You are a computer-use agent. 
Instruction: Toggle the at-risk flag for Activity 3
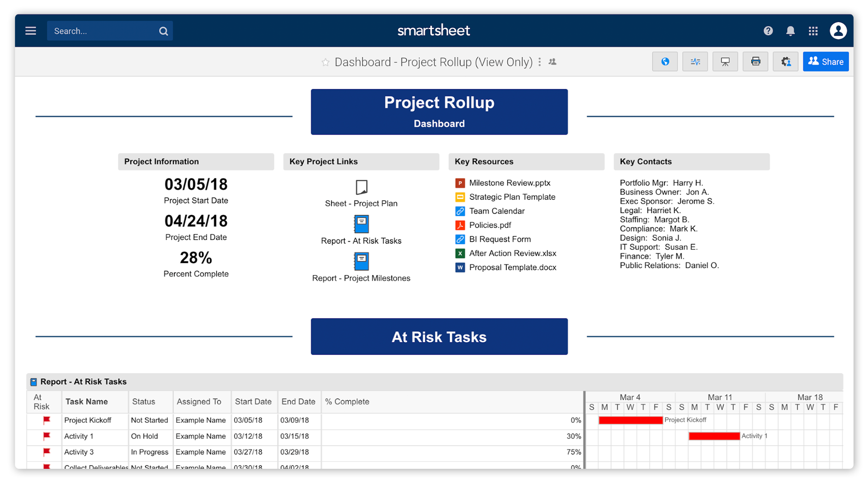47,452
